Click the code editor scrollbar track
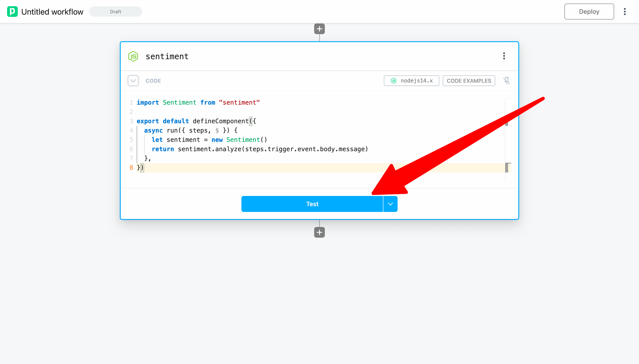This screenshot has width=639, height=364. point(508,145)
